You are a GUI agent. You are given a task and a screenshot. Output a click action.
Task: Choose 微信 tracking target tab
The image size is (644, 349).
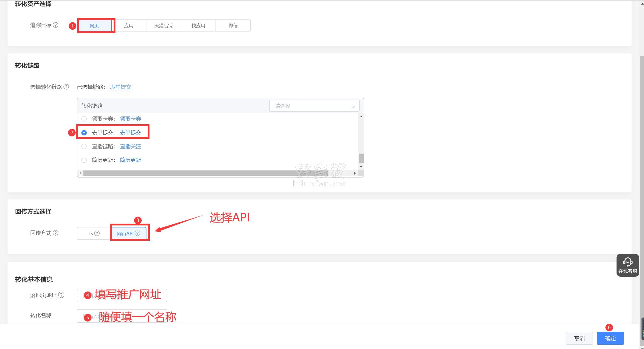click(x=233, y=25)
